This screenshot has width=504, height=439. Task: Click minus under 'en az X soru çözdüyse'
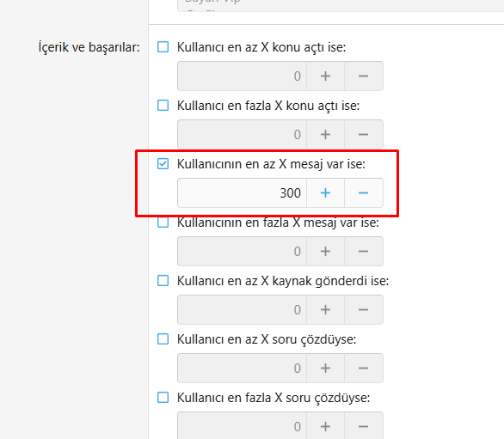(x=364, y=369)
